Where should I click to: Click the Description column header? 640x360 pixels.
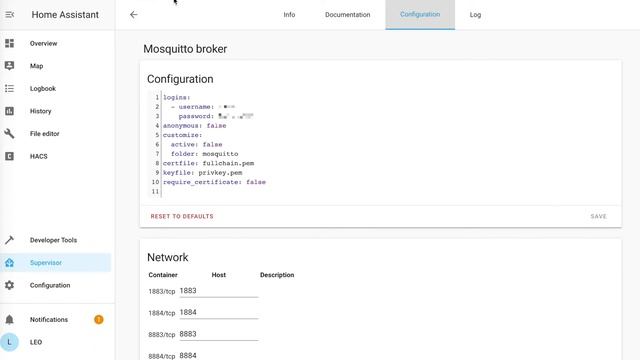point(277,275)
